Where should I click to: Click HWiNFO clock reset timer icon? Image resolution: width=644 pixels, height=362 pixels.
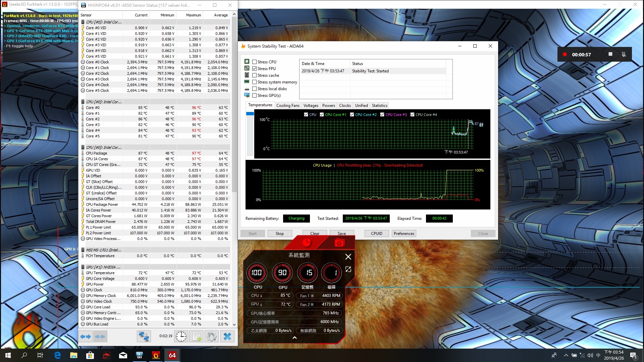181,337
